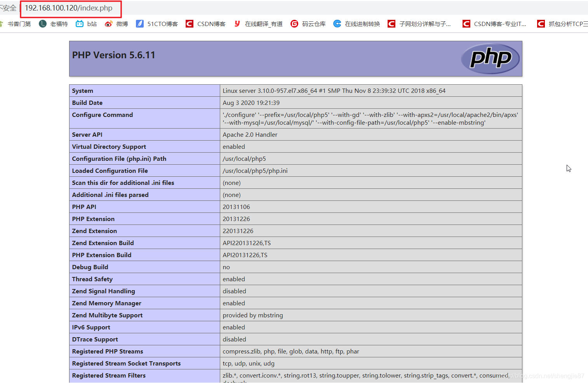The image size is (588, 383).
Task: Select the Linux server kernel version value
Action: pos(334,91)
